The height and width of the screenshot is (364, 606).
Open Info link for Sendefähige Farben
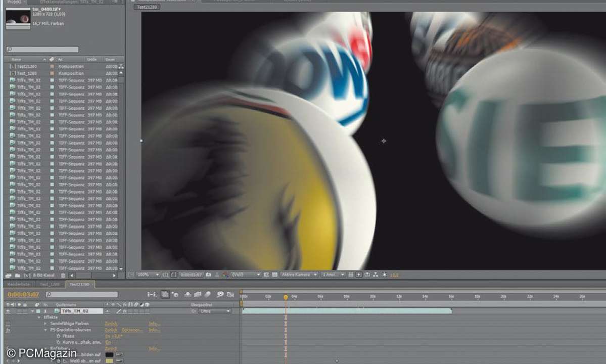[154, 324]
